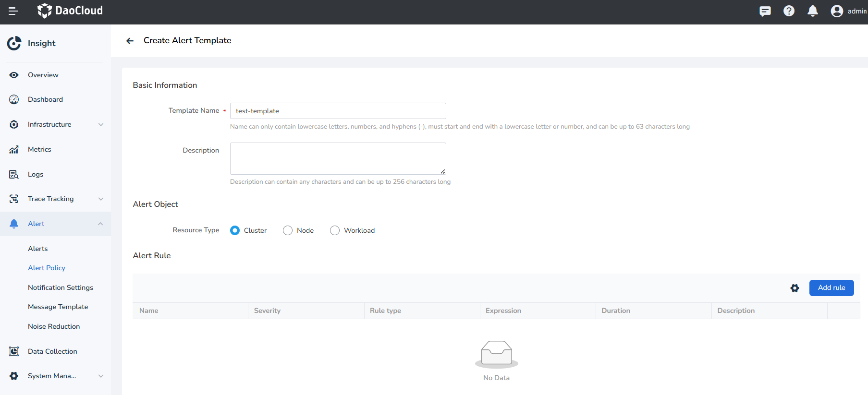Click the Template Name input field
The height and width of the screenshot is (395, 868).
(x=338, y=111)
